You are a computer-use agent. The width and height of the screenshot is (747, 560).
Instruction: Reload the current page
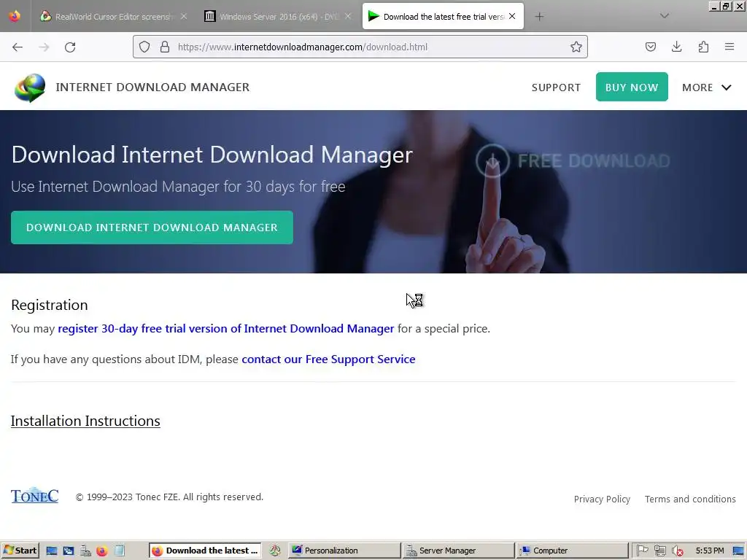coord(70,47)
